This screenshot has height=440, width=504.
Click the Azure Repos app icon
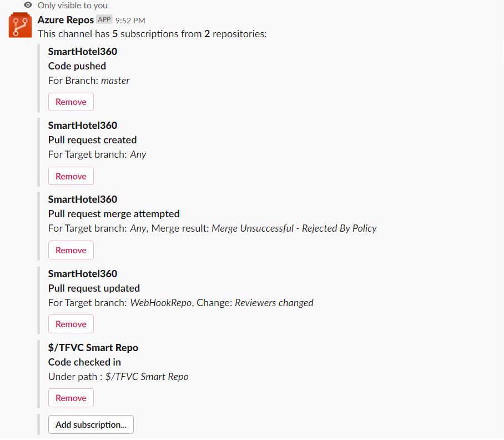pos(20,25)
